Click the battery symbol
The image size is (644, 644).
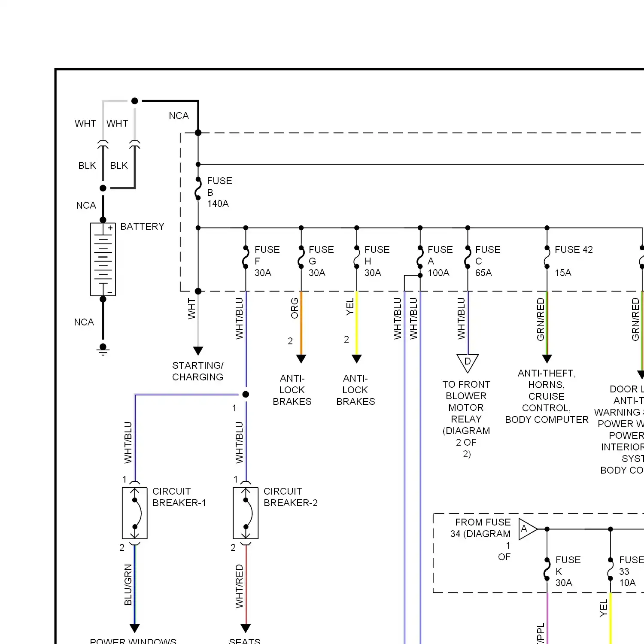pos(103,259)
